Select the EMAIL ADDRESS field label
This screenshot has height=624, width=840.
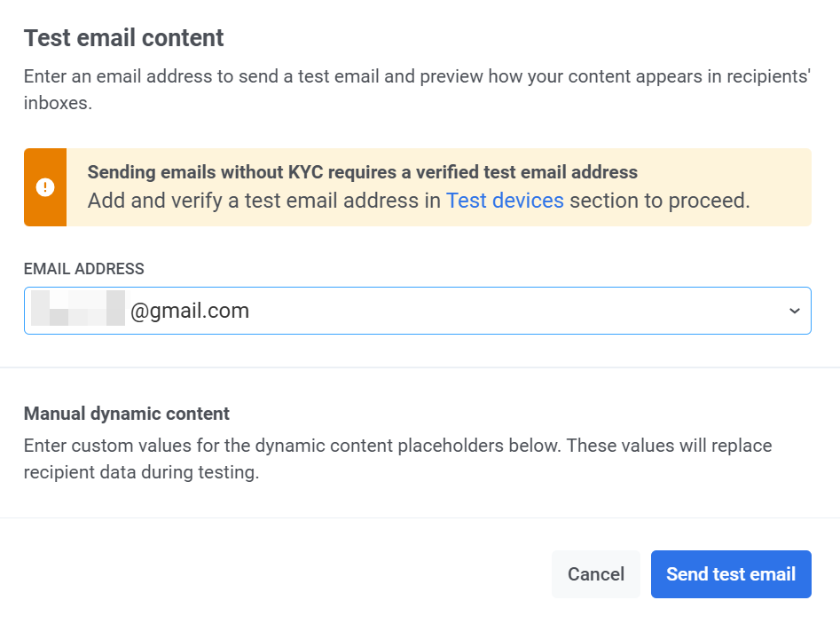83,269
